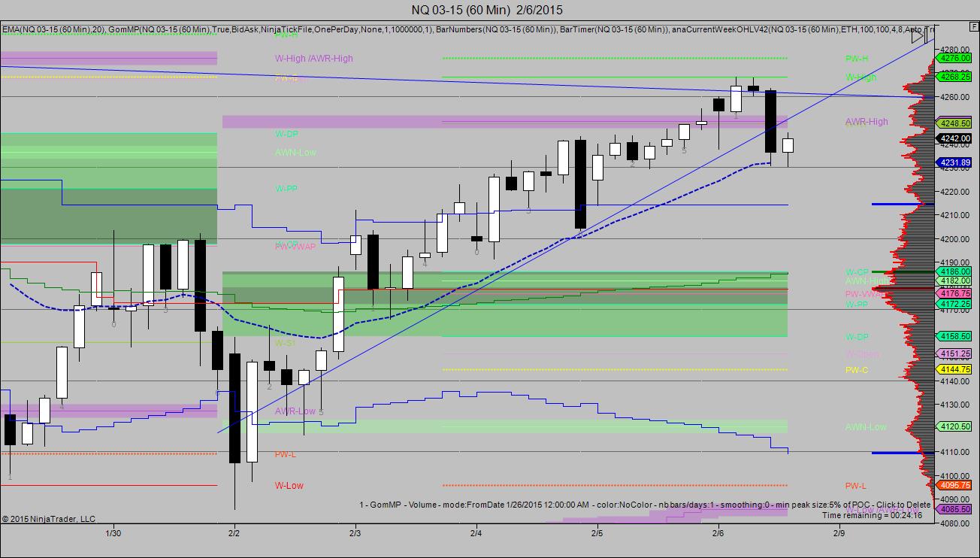The height and width of the screenshot is (558, 980).
Task: Click the 4220.00 price axis label
Action: (x=954, y=192)
